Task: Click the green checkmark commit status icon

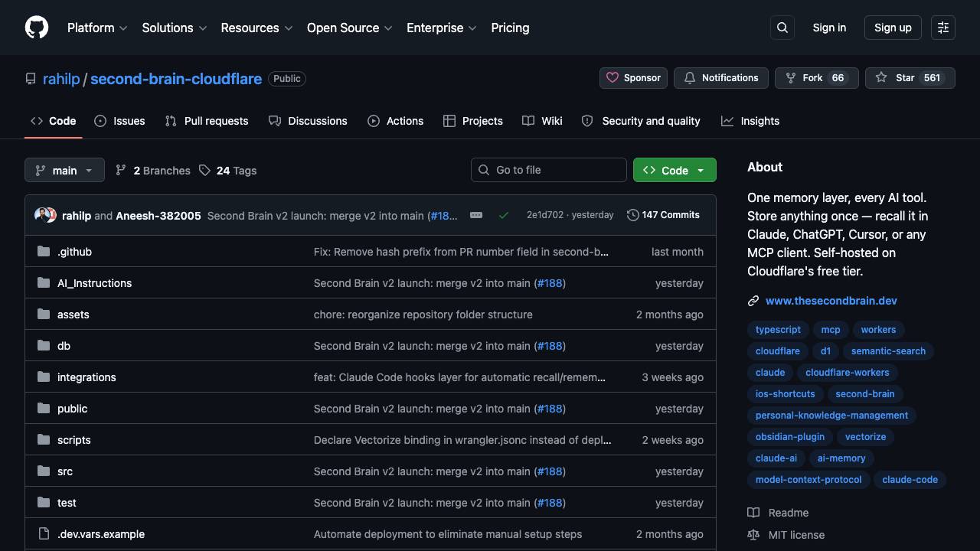Action: pyautogui.click(x=504, y=215)
